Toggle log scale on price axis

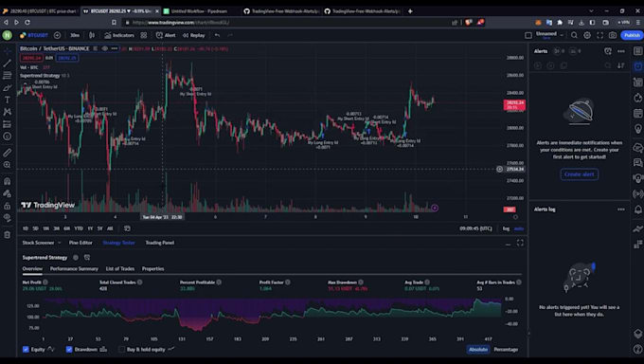(x=506, y=228)
